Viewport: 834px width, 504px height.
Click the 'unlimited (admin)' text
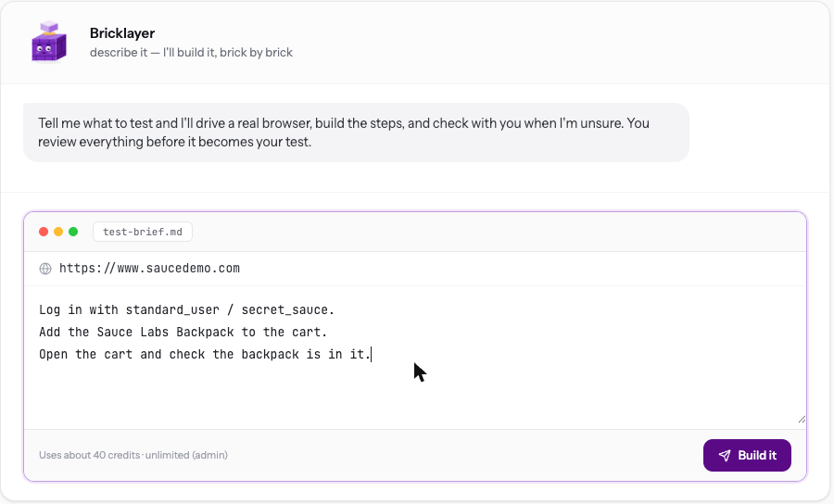point(186,455)
